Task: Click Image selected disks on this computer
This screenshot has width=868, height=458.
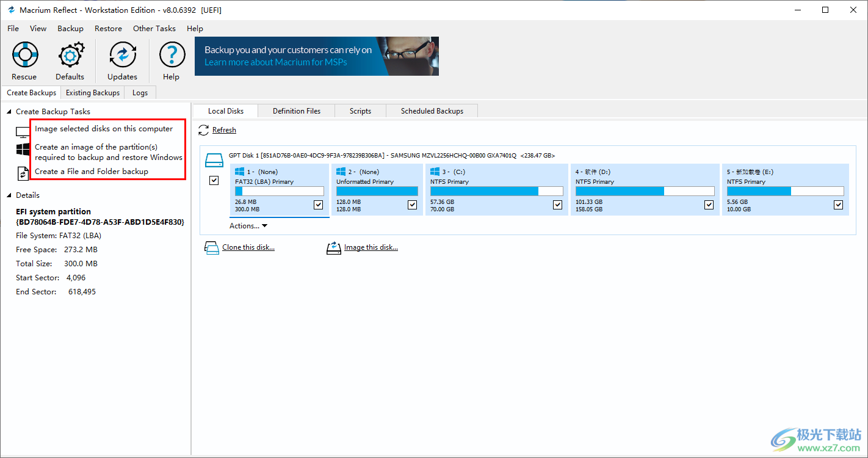Action: click(104, 129)
